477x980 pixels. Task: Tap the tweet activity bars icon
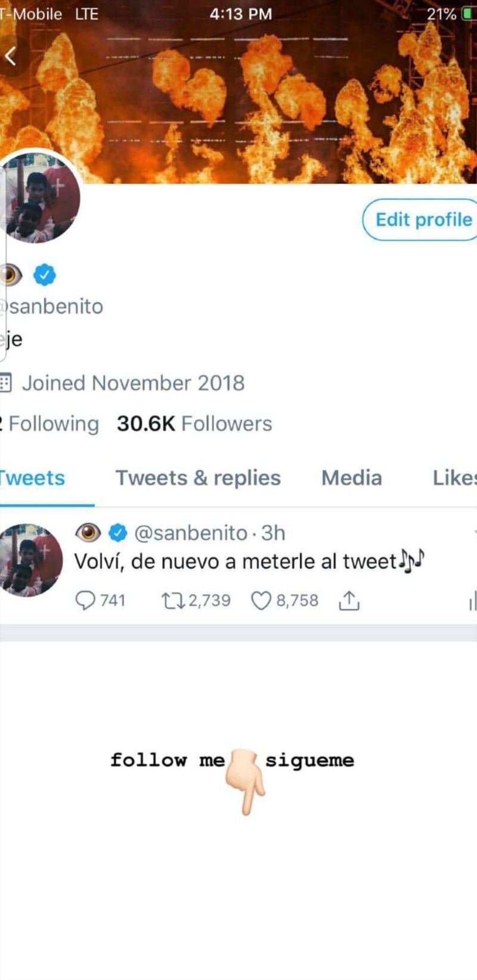click(x=473, y=602)
